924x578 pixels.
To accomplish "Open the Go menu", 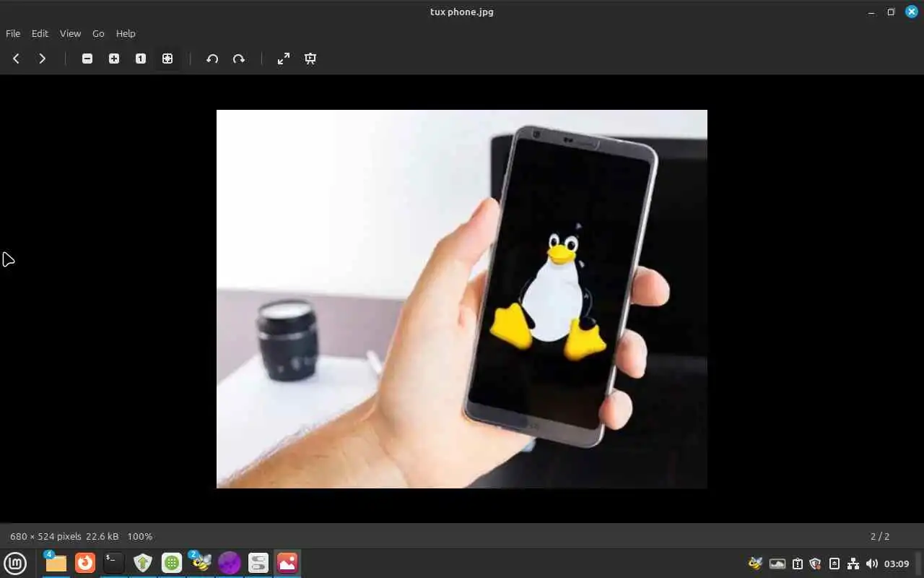I will pos(98,33).
